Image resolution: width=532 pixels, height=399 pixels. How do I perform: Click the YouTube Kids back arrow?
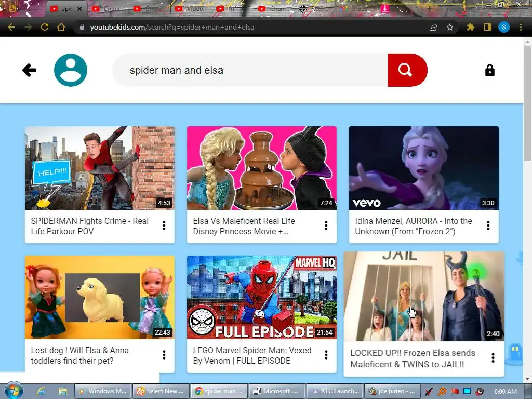(x=29, y=70)
